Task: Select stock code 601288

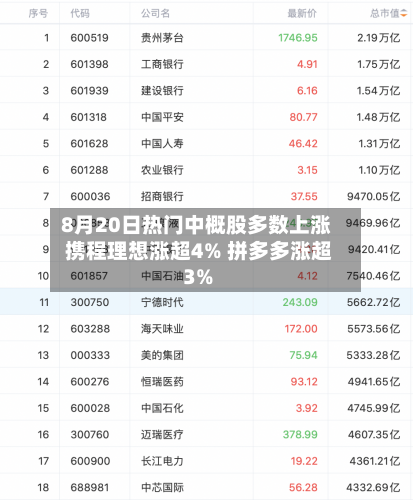Action: [89, 170]
